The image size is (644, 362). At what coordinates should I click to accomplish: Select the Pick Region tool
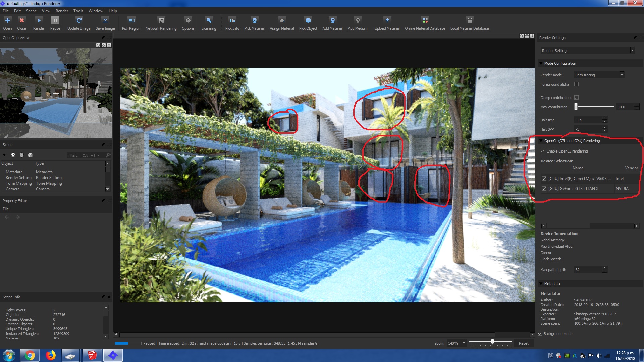[x=131, y=21]
